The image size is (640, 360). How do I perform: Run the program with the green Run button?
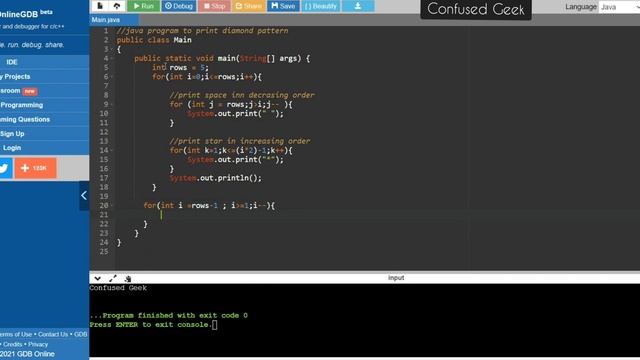(x=143, y=6)
